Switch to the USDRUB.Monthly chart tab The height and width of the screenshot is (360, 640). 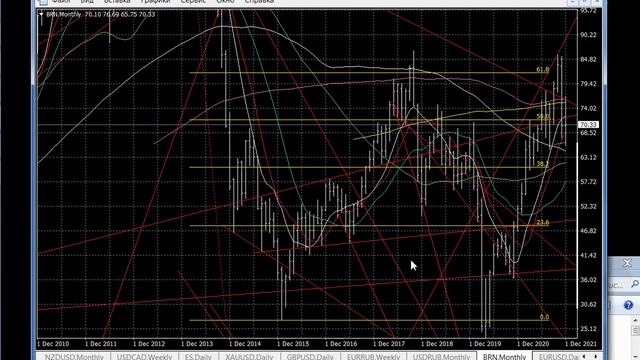(x=441, y=357)
